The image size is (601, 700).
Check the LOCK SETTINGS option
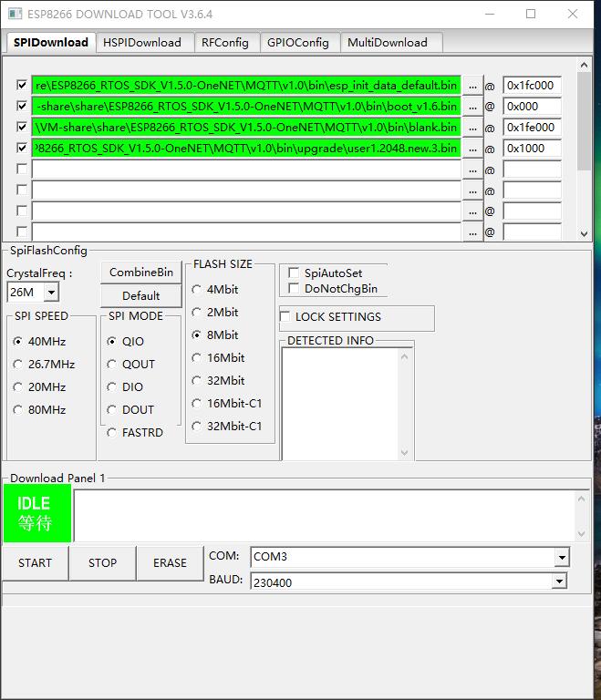tap(286, 316)
